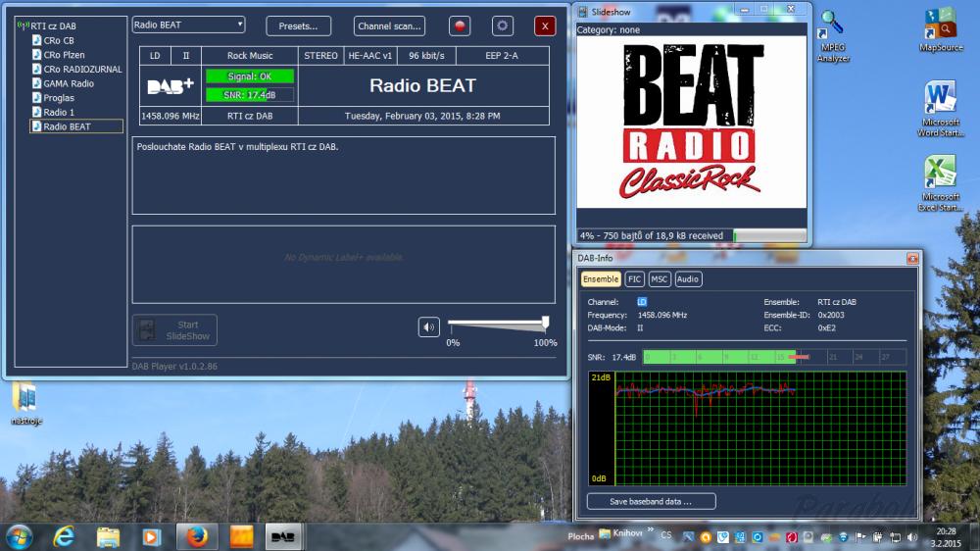This screenshot has height=551, width=980.
Task: Open the Microsoft Excel desktop shortcut
Action: [x=941, y=184]
